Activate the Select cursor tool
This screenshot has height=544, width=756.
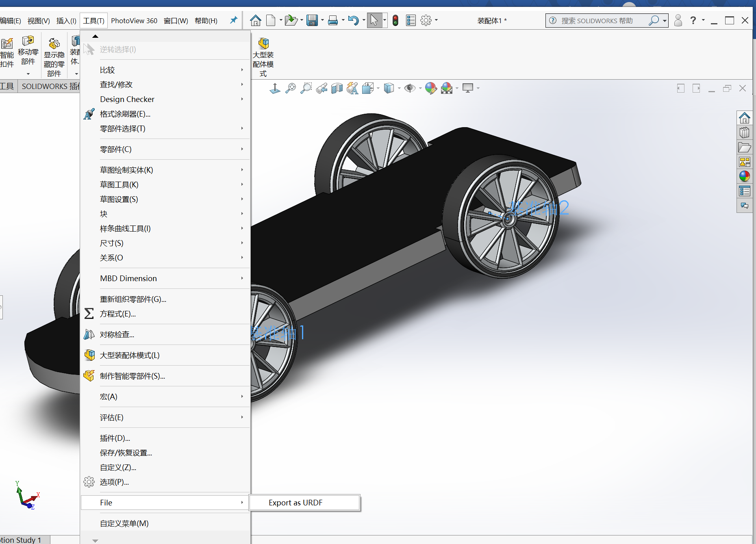374,20
